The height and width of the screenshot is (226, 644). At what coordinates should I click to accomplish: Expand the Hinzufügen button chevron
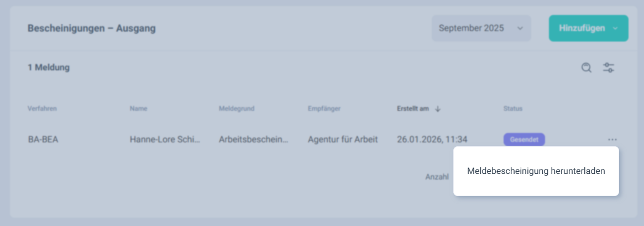tap(615, 28)
